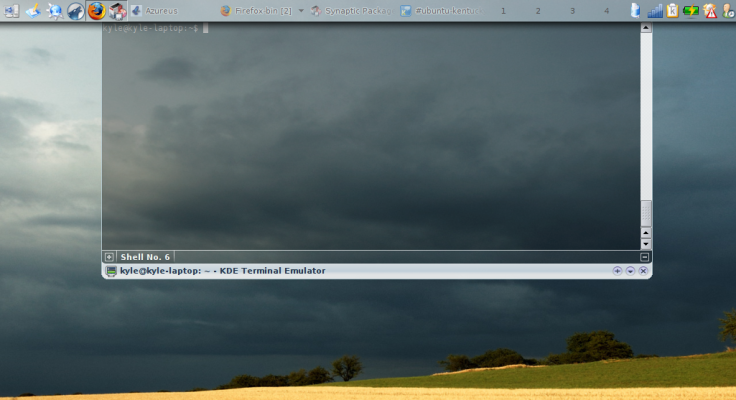Open the Klipper clipboard tray icon
Image resolution: width=736 pixels, height=400 pixels.
672,11
